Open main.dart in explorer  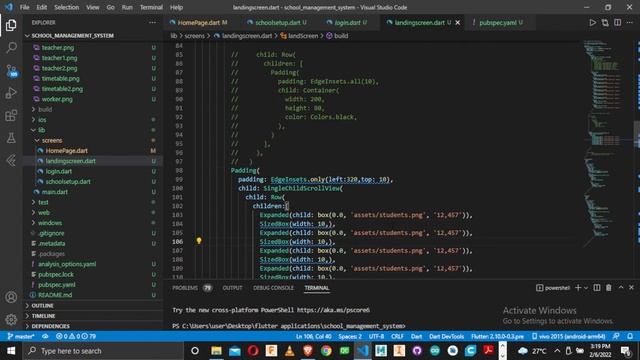[93, 192]
